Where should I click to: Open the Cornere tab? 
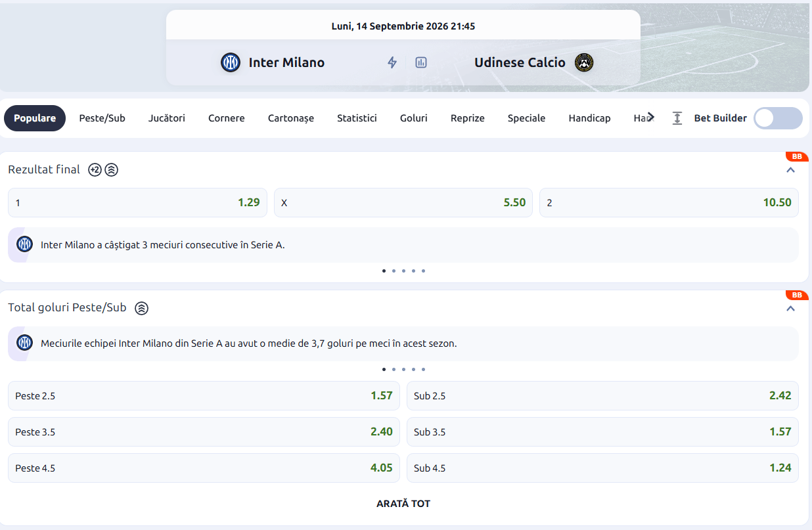click(227, 118)
